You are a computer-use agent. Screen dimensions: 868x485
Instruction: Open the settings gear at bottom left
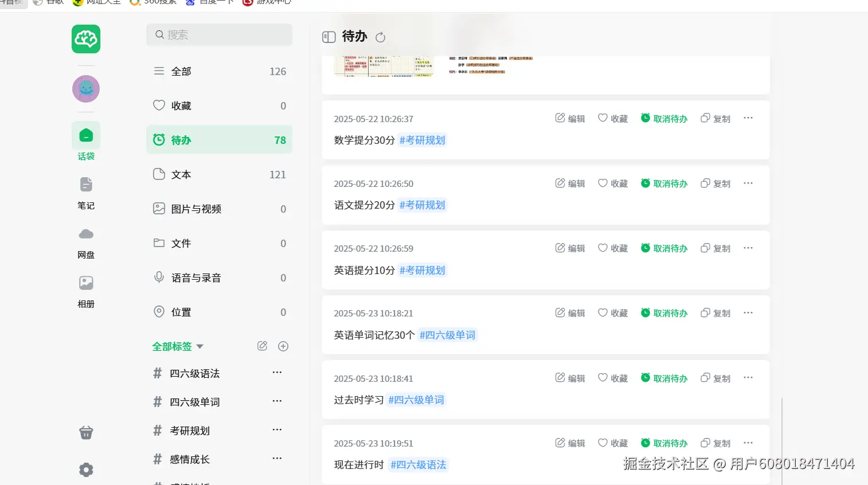pos(85,470)
